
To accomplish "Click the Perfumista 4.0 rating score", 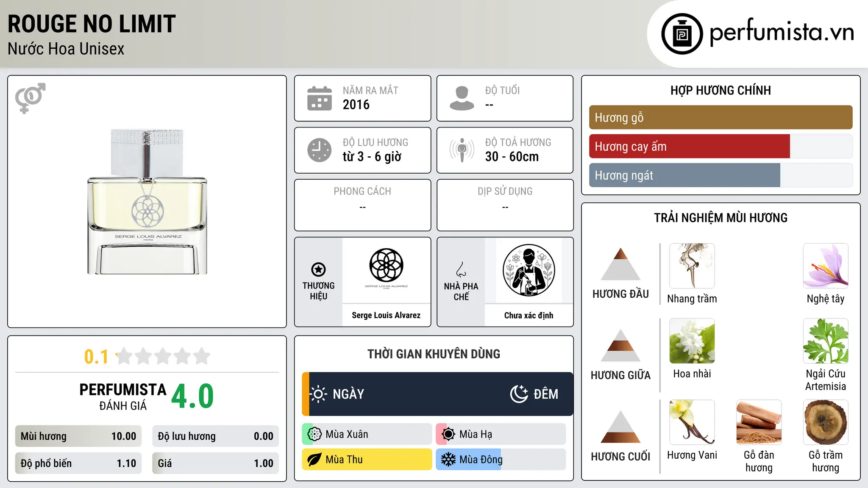I will pyautogui.click(x=192, y=396).
